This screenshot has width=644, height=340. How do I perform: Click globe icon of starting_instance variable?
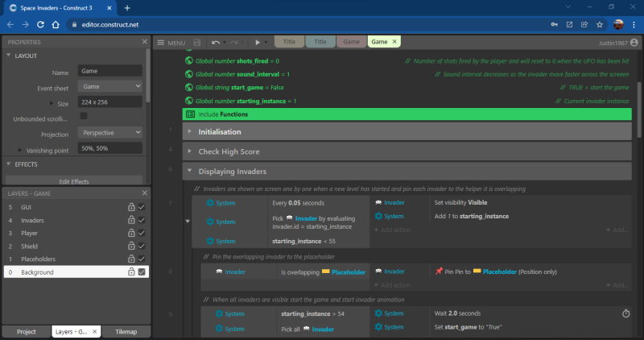[x=189, y=101]
